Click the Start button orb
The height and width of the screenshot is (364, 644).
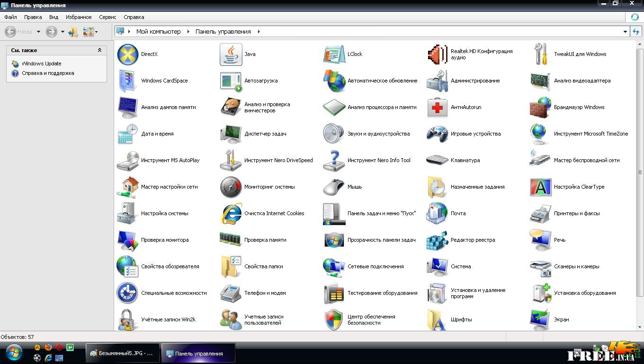click(x=13, y=353)
